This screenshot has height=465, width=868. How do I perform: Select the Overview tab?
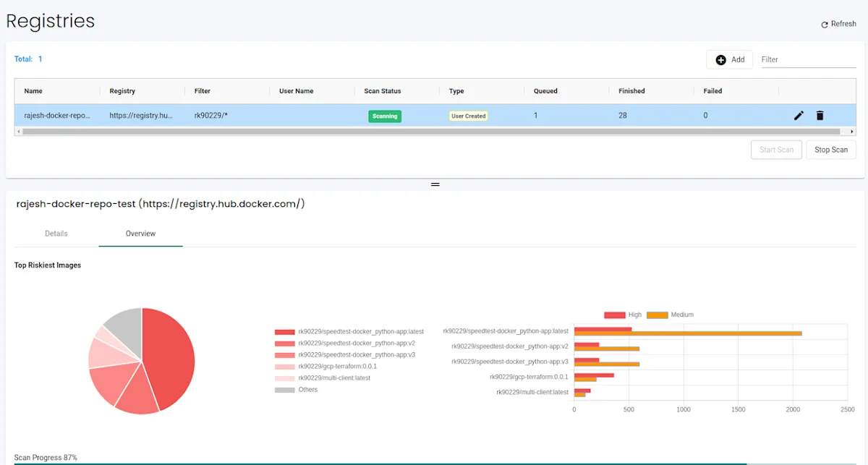click(x=140, y=234)
